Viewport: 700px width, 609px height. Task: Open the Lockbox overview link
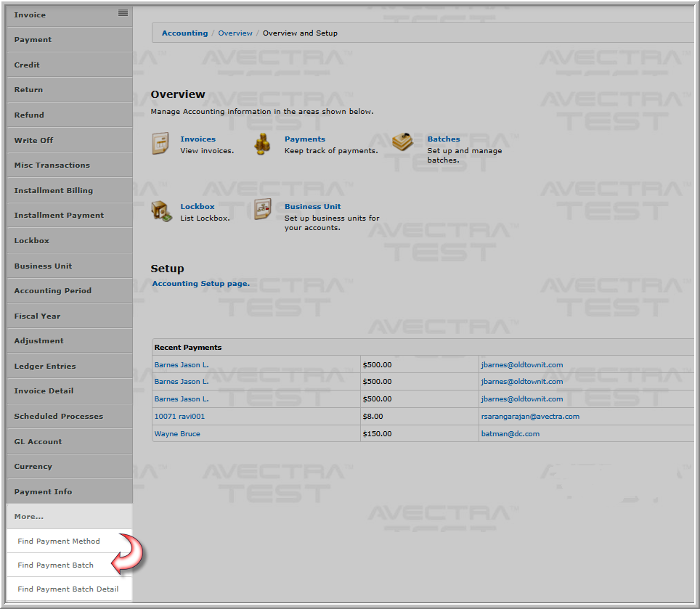(x=198, y=207)
